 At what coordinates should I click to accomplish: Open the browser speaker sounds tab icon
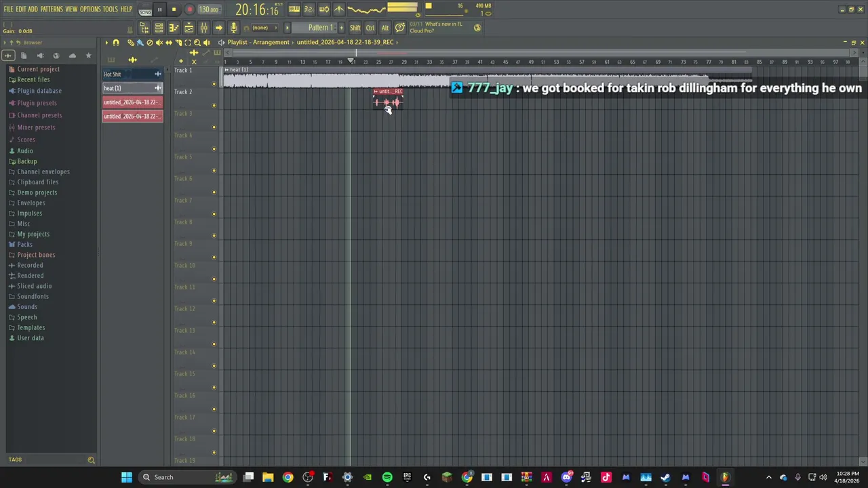40,56
